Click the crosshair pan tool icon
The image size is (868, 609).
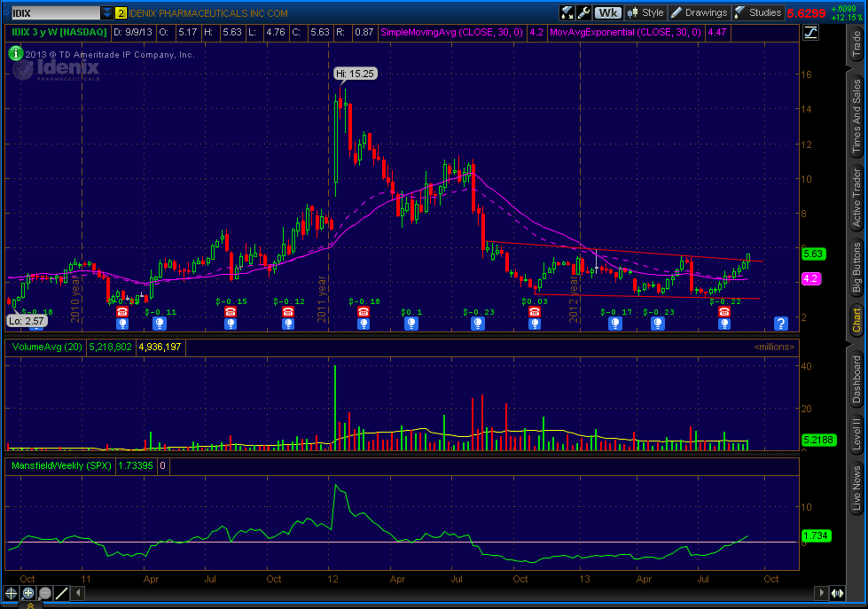[12, 593]
